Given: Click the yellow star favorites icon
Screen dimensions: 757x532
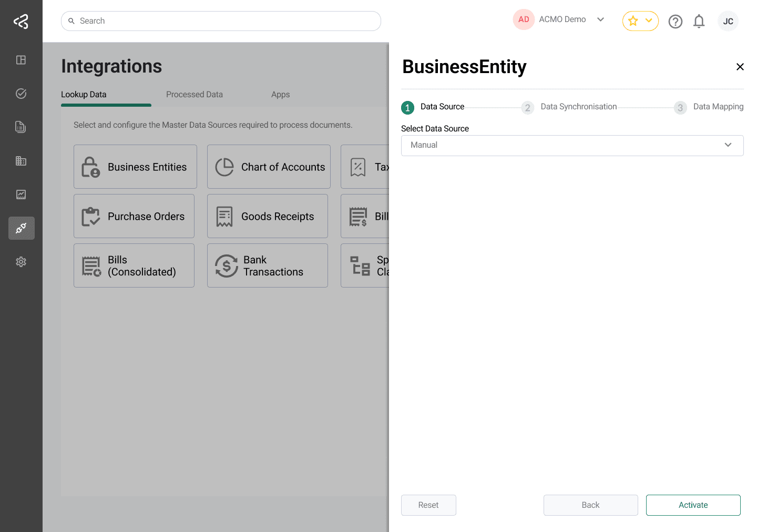Looking at the screenshot, I should coord(633,21).
